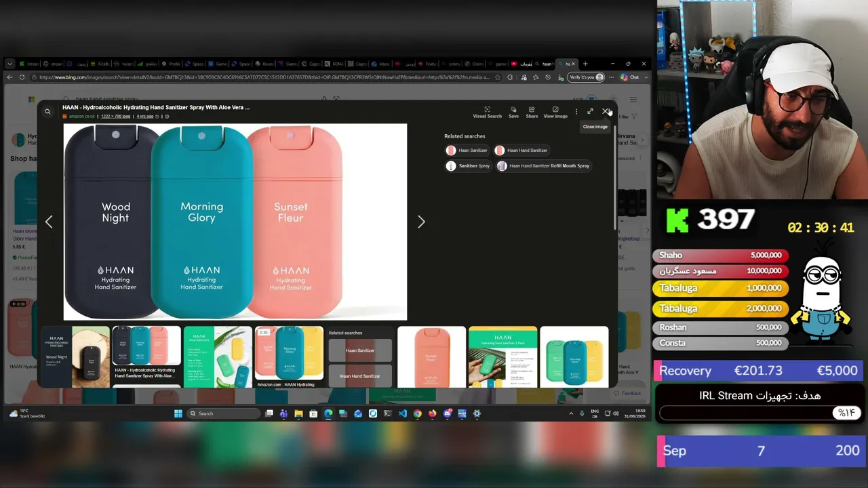Save the image to a collection

513,112
